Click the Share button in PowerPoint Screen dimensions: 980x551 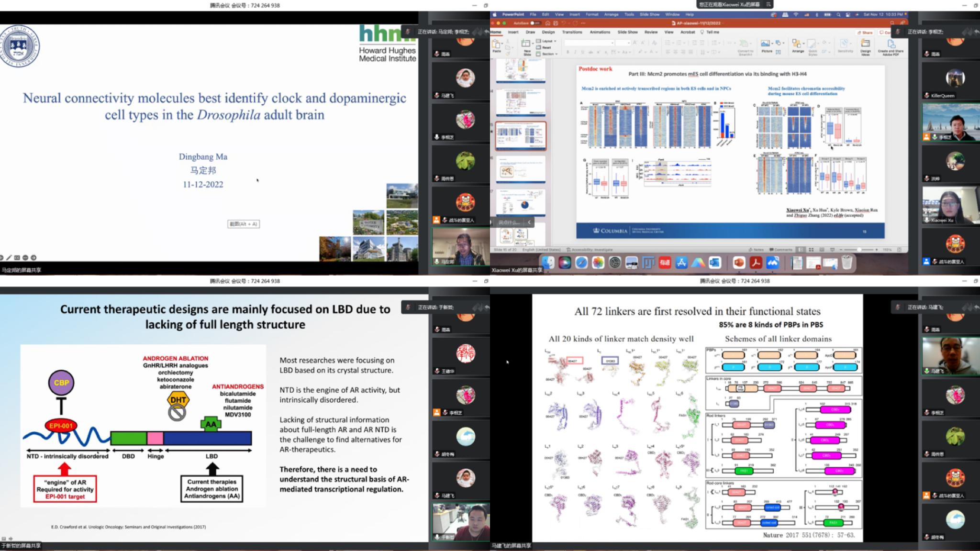865,33
